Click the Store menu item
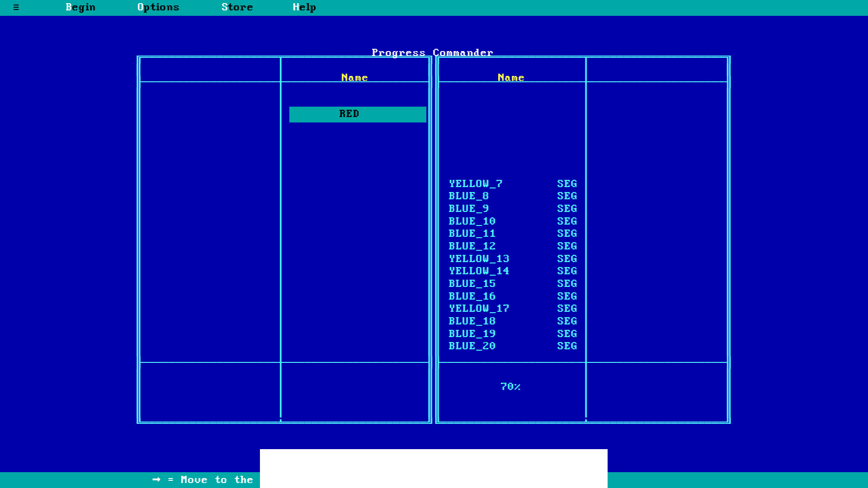This screenshot has width=868, height=488. (x=236, y=7)
